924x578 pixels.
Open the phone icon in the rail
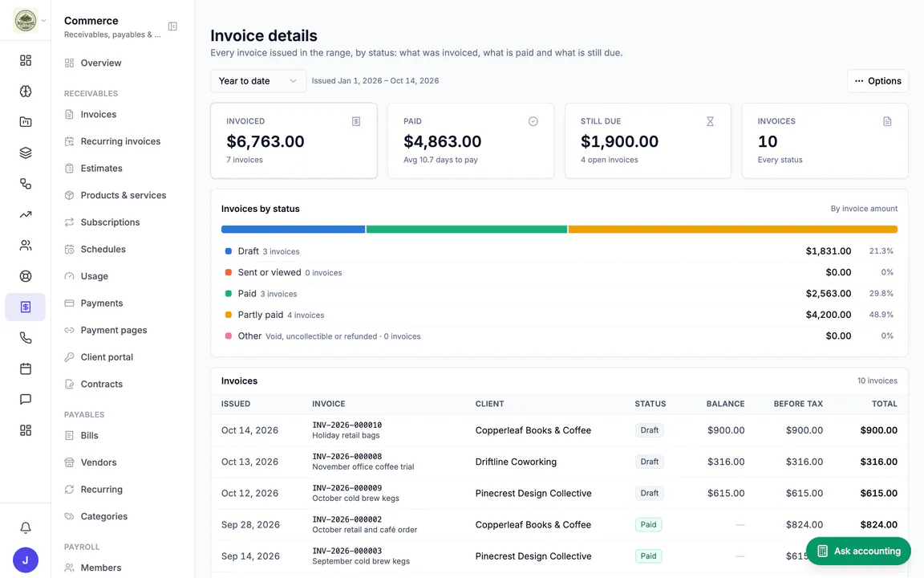pos(26,338)
